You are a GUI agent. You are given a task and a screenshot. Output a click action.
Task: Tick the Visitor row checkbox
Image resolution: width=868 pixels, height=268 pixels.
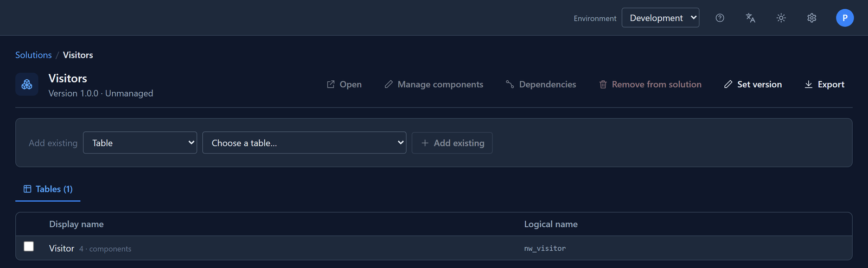[x=29, y=246]
